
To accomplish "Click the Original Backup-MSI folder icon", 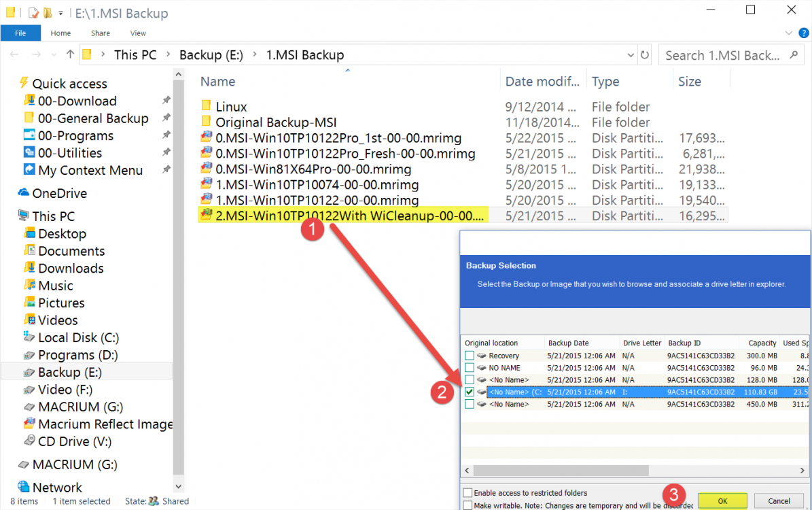I will click(206, 121).
